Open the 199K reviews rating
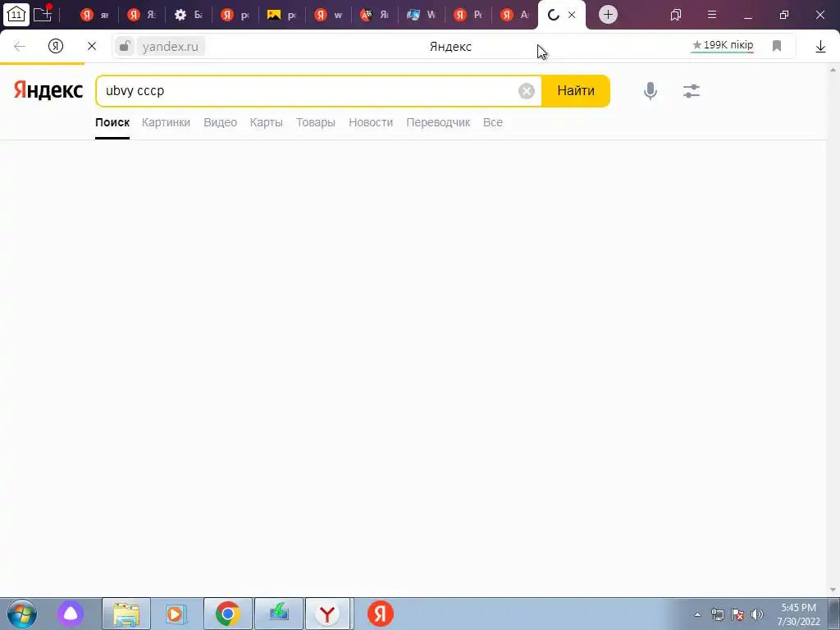The image size is (840, 630). coord(723,46)
